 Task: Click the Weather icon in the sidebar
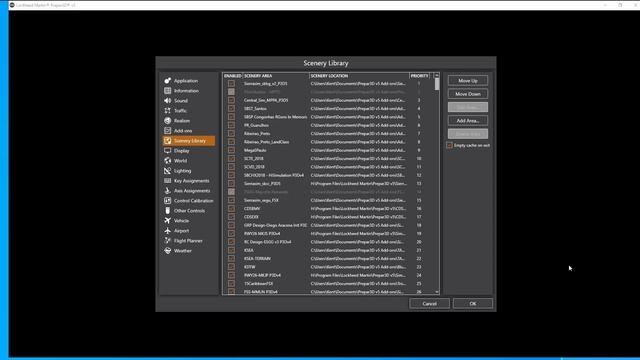coord(167,251)
